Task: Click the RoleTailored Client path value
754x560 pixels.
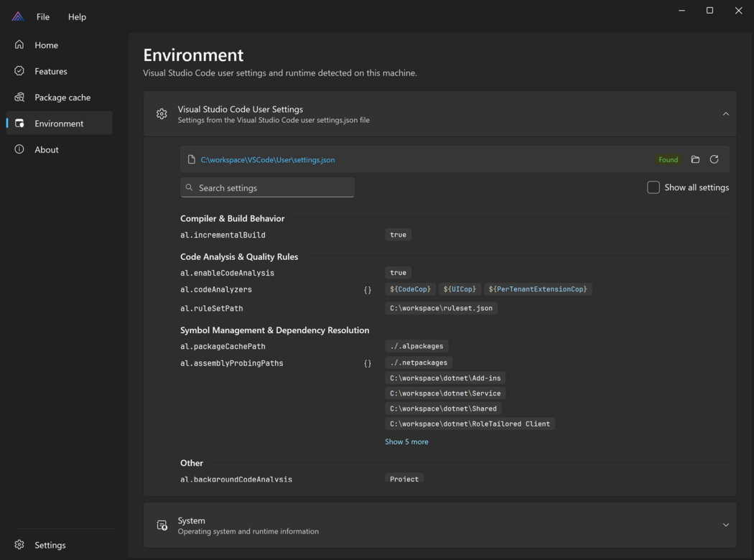Action: click(470, 424)
